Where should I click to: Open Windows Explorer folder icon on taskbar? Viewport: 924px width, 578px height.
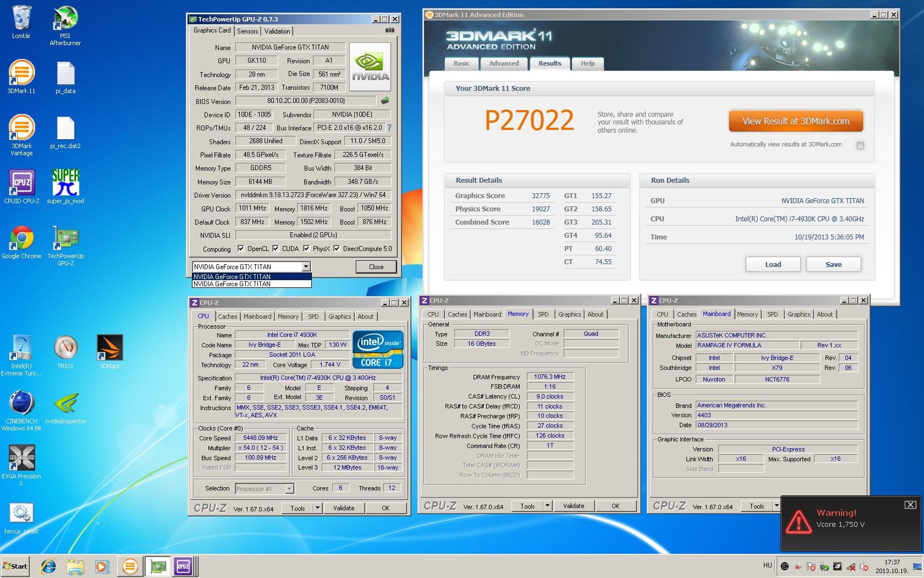(75, 566)
